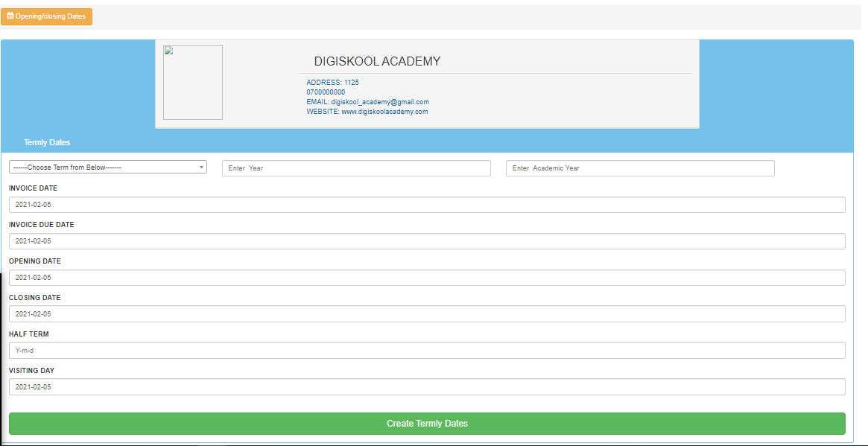Focus the Half Term Y-m-d field
868x446 pixels.
(426, 351)
